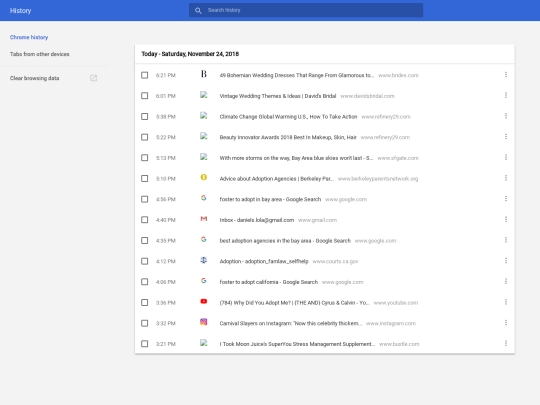Open three-dot menu for Berkeley Adoption Agencies entry
This screenshot has height=405, width=540.
506,178
